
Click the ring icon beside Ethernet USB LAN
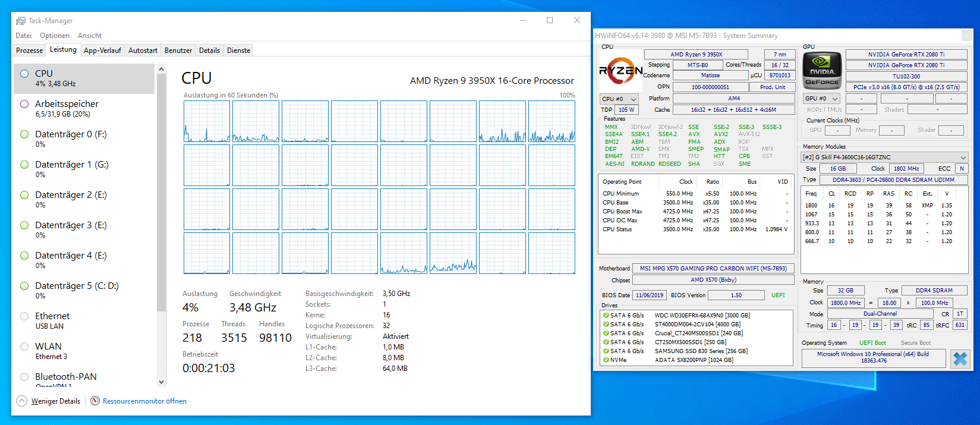[24, 316]
